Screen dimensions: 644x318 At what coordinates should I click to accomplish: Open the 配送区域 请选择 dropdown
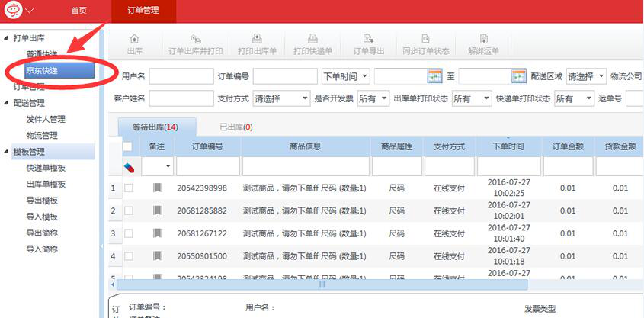(x=586, y=76)
